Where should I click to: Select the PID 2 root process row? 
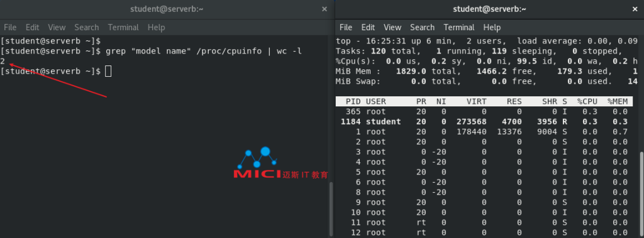click(484, 142)
